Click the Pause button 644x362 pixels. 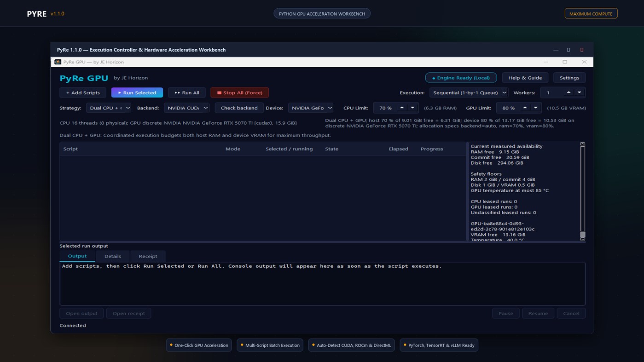(x=505, y=313)
